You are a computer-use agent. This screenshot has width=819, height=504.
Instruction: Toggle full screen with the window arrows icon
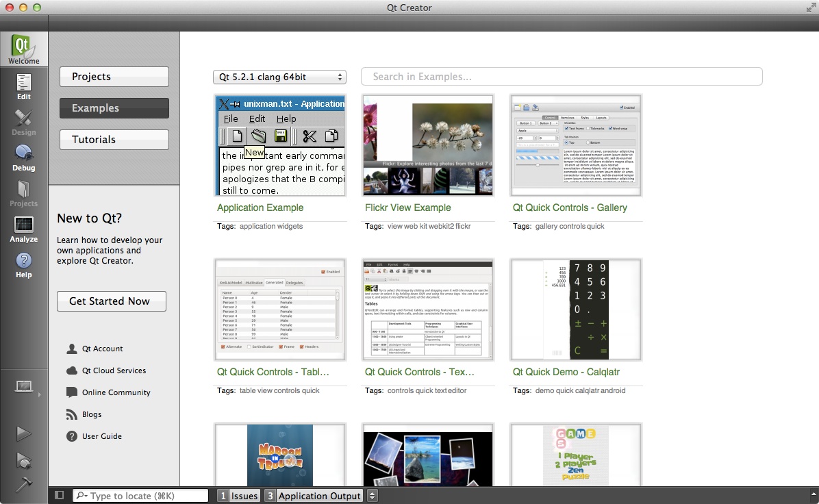point(811,8)
